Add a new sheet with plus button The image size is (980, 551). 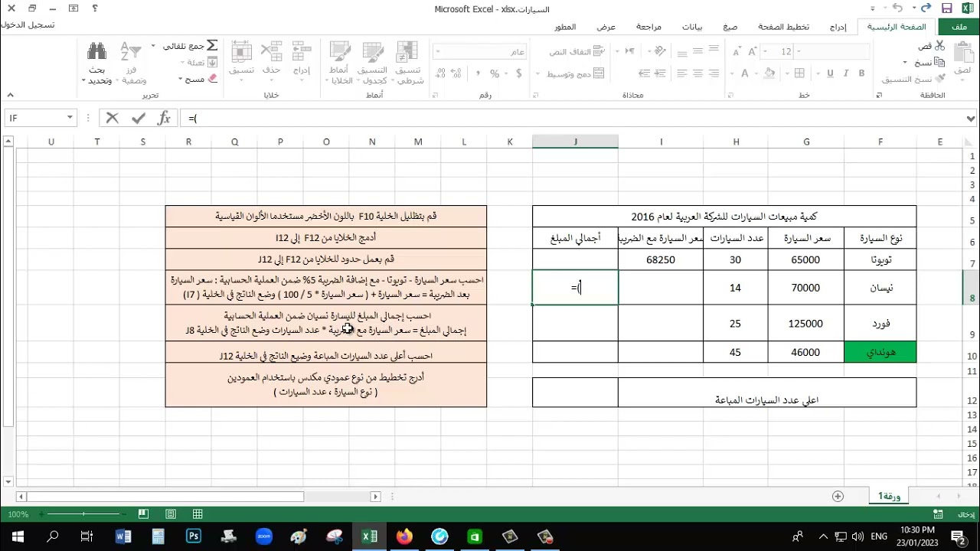click(x=838, y=497)
